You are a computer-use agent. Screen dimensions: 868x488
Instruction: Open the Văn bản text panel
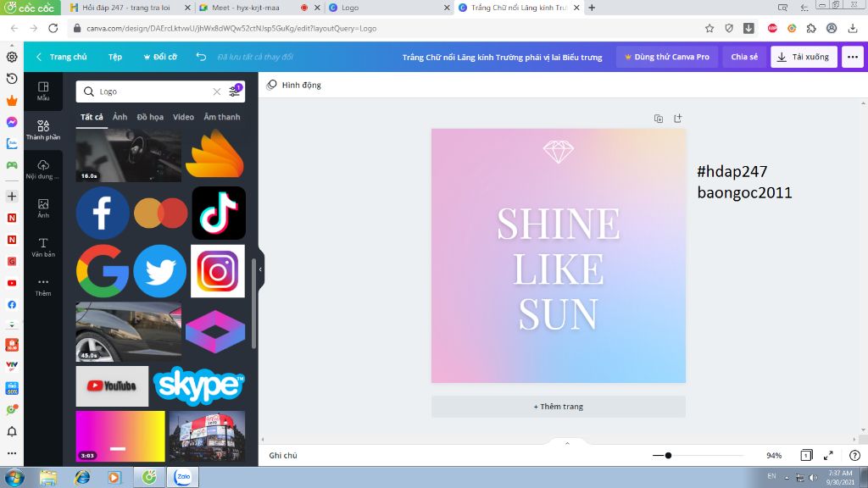(43, 247)
